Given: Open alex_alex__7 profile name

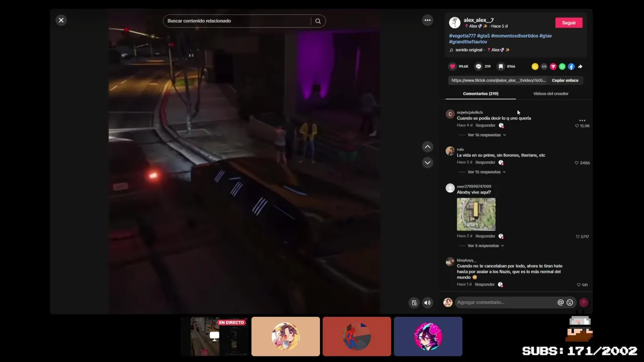Looking at the screenshot, I should (478, 20).
